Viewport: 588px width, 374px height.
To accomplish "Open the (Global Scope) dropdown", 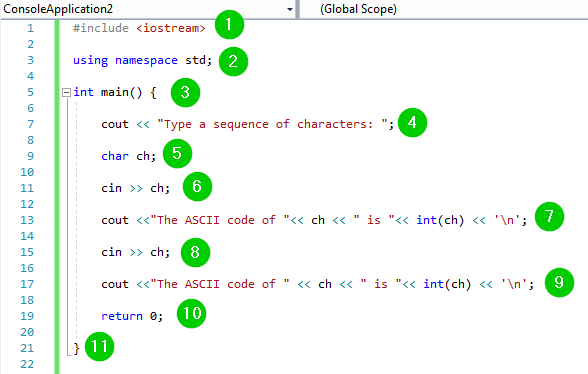I will [x=444, y=9].
